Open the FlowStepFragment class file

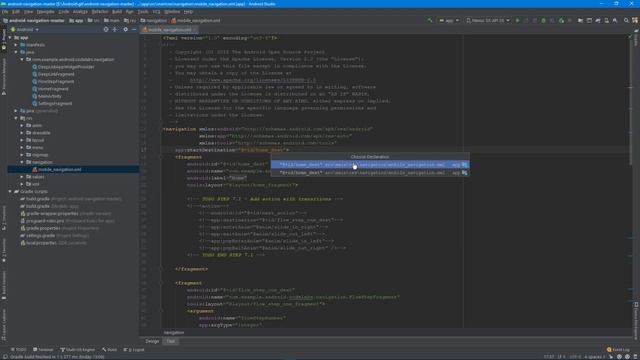(x=53, y=82)
